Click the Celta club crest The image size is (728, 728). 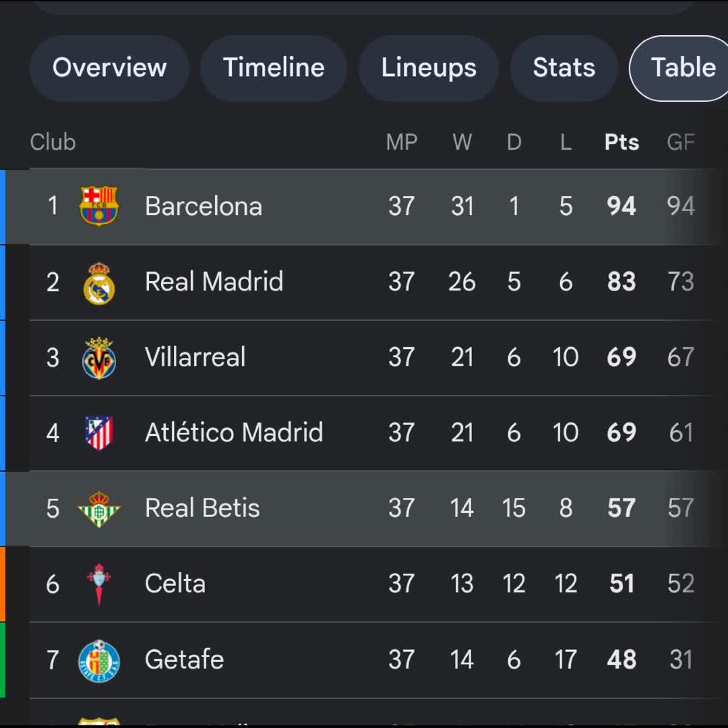pos(99,584)
